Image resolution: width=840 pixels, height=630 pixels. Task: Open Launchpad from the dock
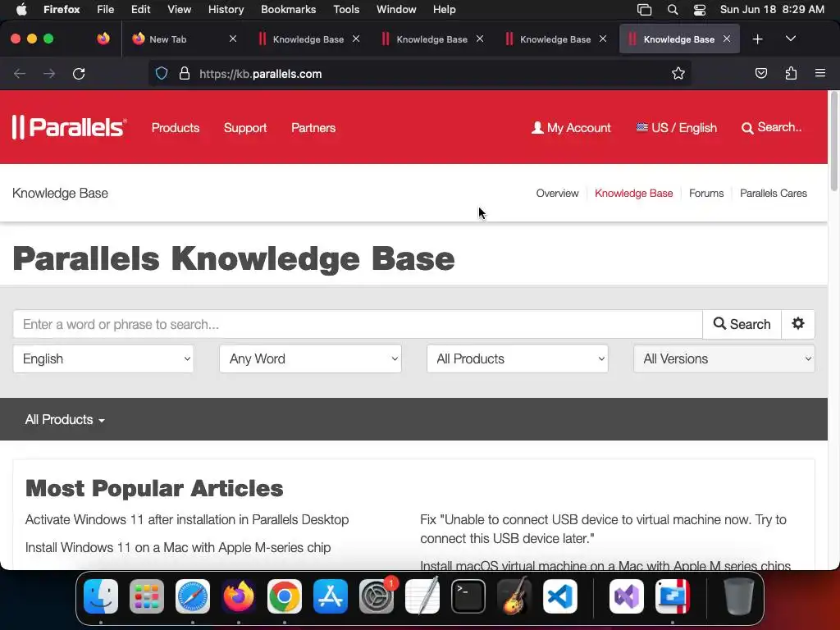click(x=147, y=596)
